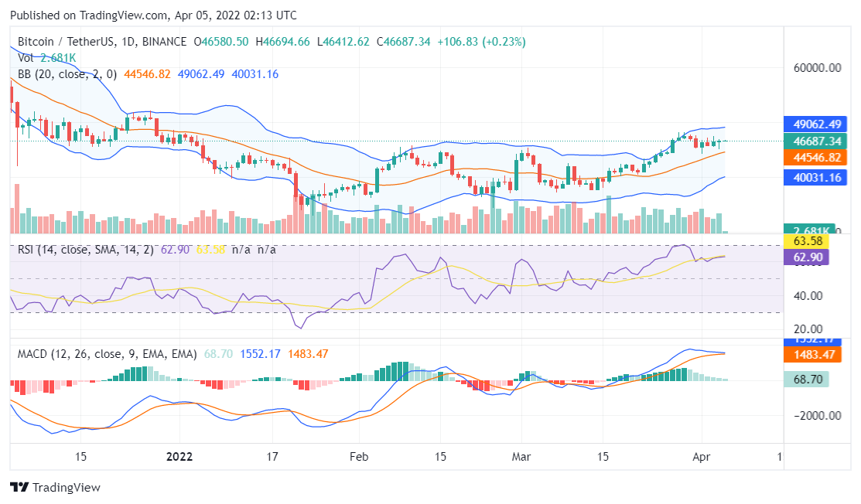Viewport: 861px width, 504px height.
Task: Click the orange 1483.47 signal value label
Action: [811, 356]
